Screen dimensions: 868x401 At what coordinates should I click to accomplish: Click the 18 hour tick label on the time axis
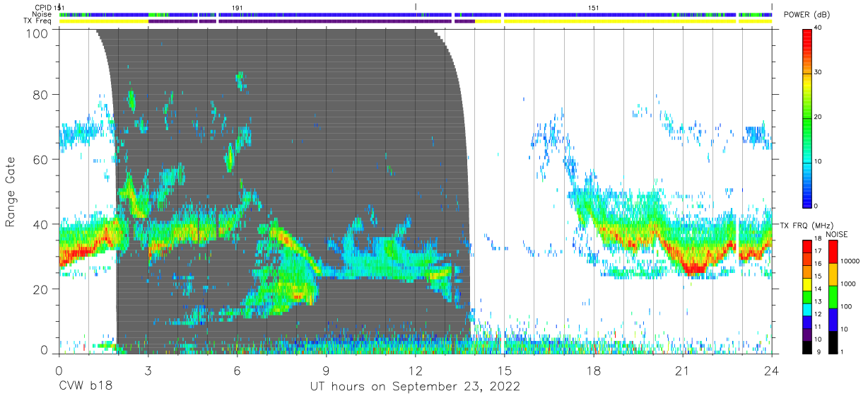(x=594, y=370)
